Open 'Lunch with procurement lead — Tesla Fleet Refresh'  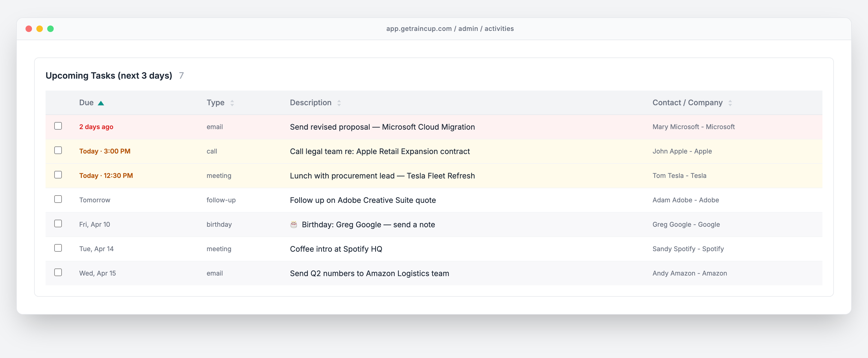coord(382,176)
